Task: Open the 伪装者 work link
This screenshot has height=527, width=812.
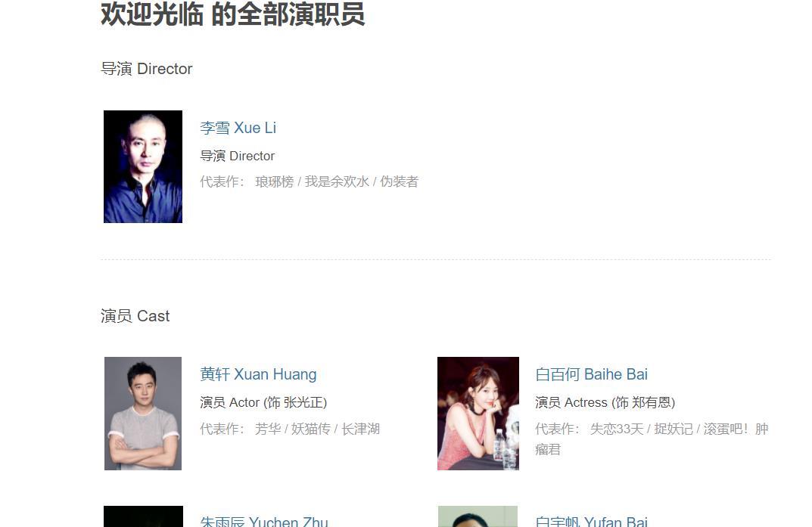Action: (399, 181)
